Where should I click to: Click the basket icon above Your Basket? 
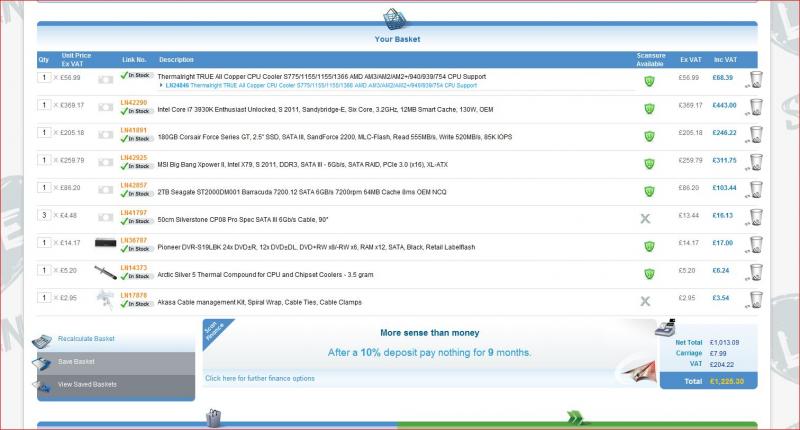point(395,19)
